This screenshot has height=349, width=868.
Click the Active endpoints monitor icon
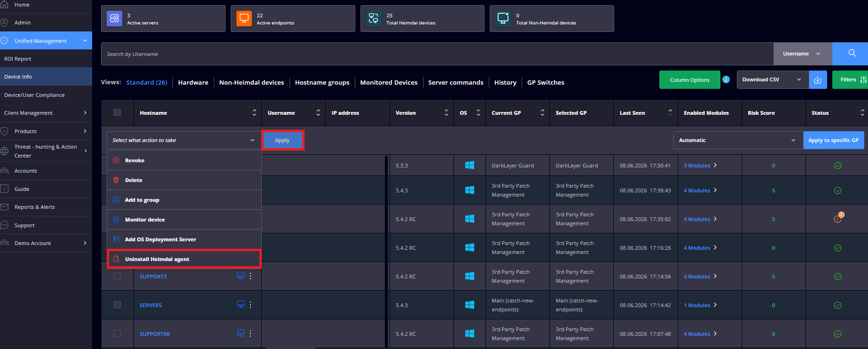click(x=244, y=19)
